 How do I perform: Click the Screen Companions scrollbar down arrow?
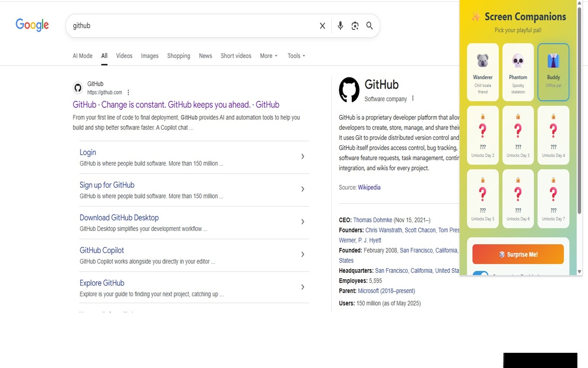(579, 272)
